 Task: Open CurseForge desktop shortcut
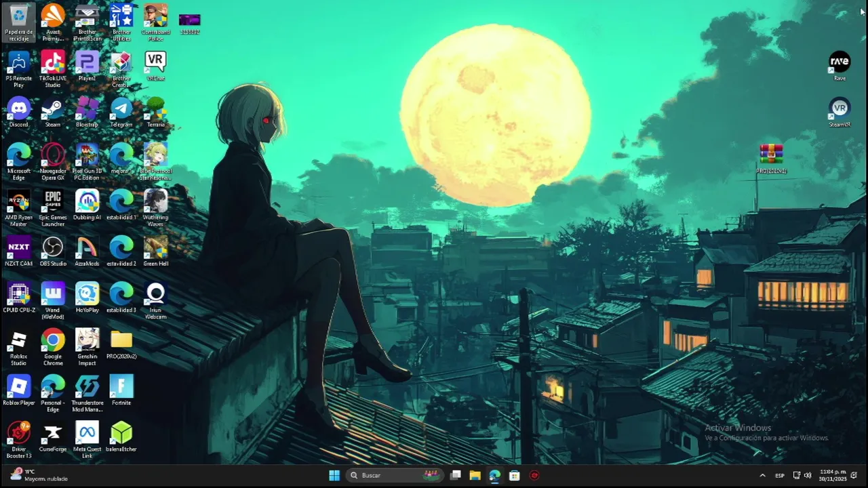[x=53, y=436]
